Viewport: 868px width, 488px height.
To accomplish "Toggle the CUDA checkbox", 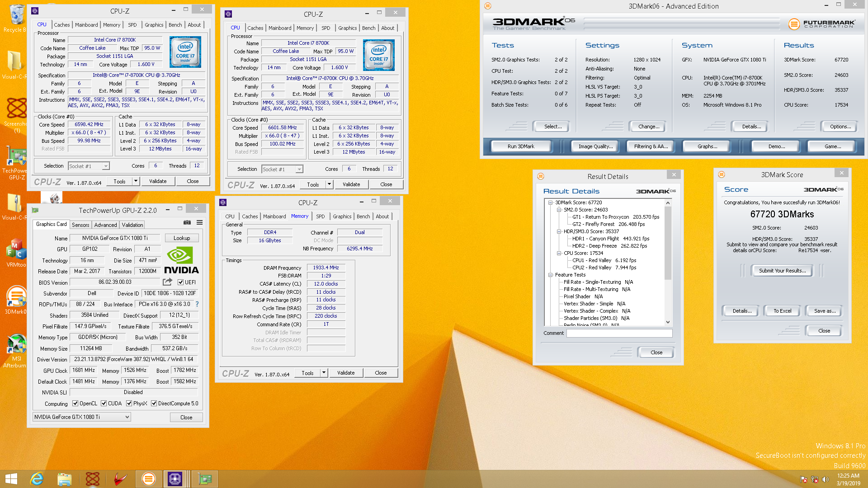I will [104, 404].
